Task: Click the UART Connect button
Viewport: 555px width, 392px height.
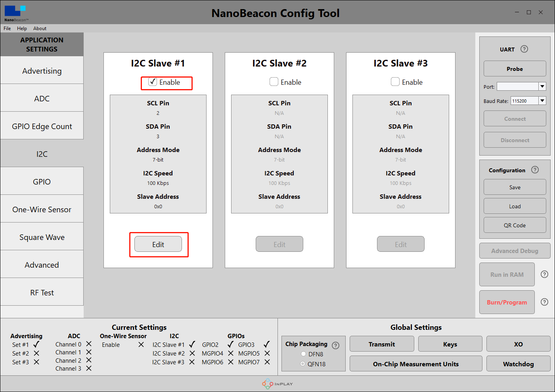Action: (x=515, y=118)
